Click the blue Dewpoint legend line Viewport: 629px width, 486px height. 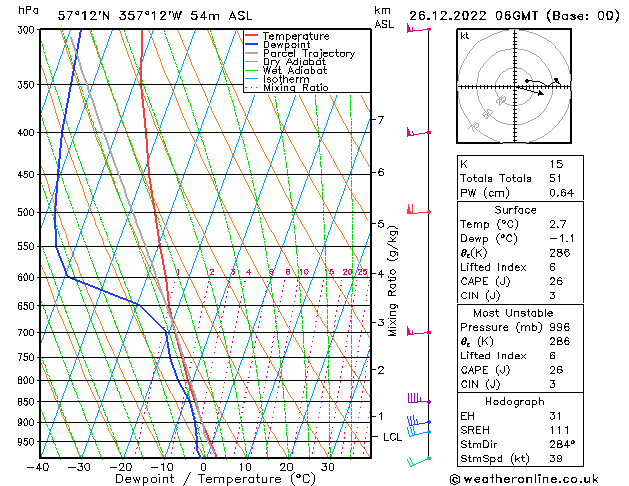(251, 45)
